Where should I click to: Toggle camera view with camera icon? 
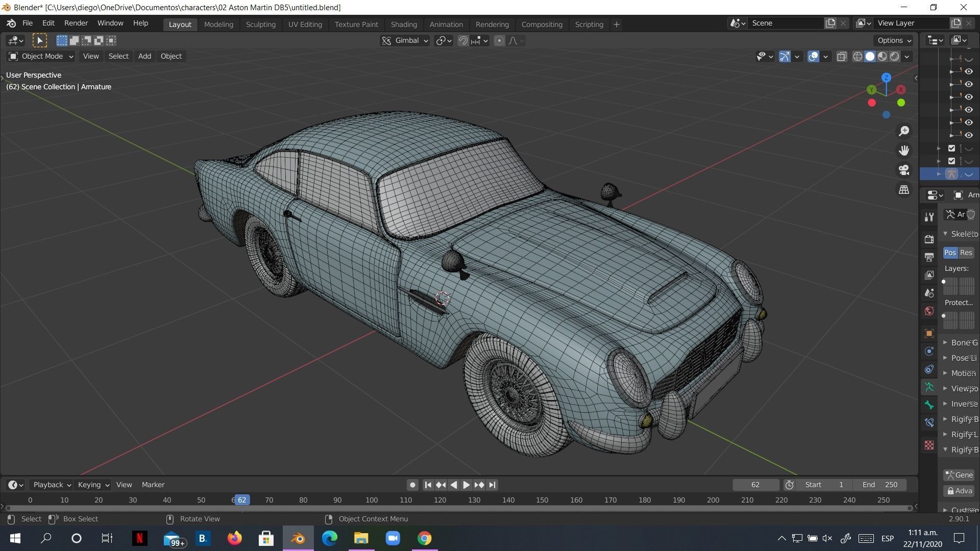tap(904, 170)
